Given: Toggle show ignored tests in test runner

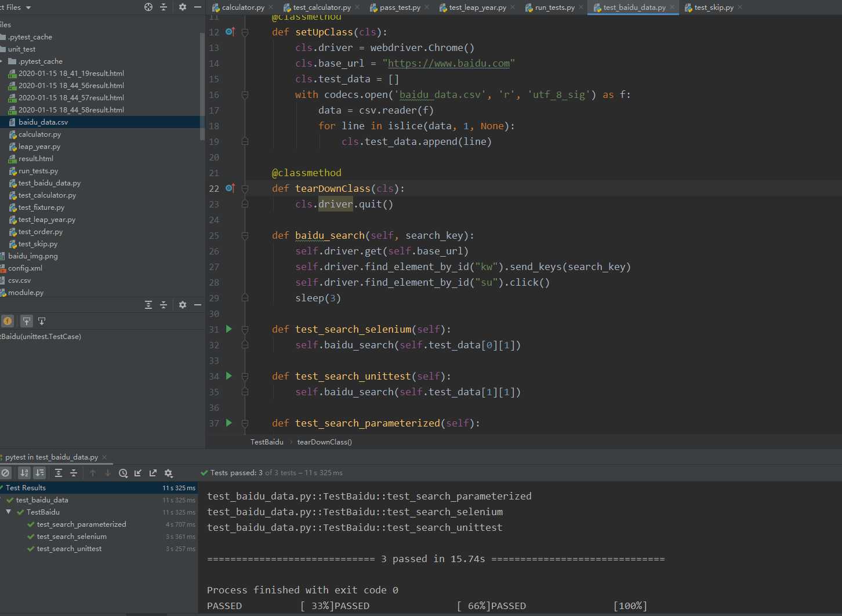Looking at the screenshot, I should [5, 473].
